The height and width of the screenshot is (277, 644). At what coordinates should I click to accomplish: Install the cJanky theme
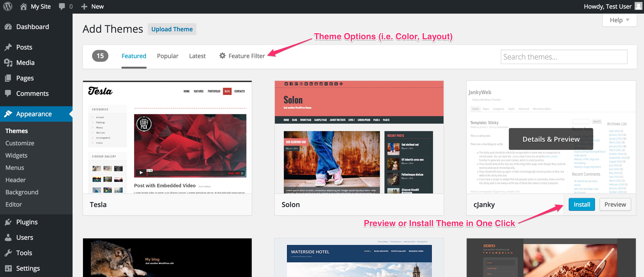pyautogui.click(x=581, y=204)
